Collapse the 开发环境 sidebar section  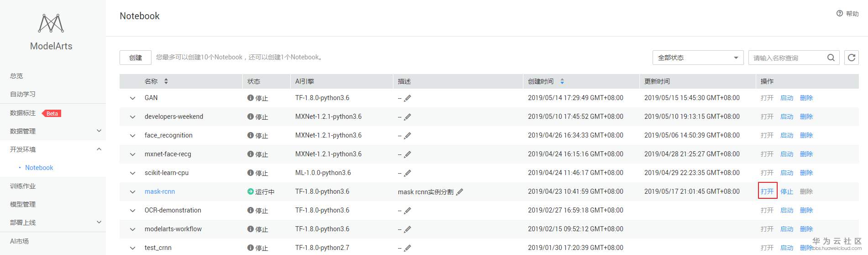click(x=99, y=149)
